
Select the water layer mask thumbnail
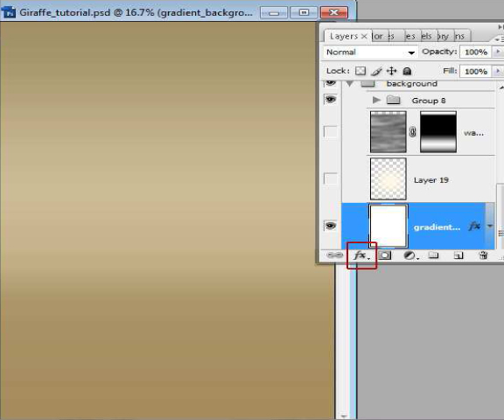coord(438,132)
